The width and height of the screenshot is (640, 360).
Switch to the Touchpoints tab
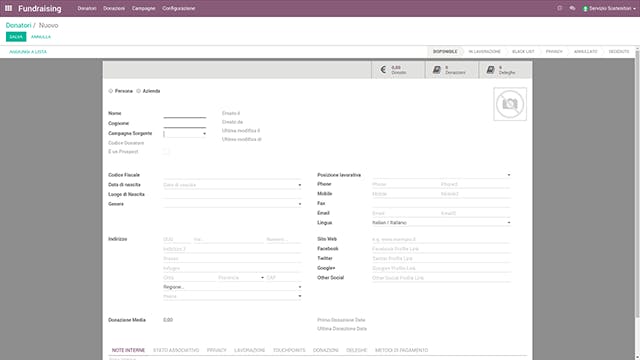(x=289, y=350)
